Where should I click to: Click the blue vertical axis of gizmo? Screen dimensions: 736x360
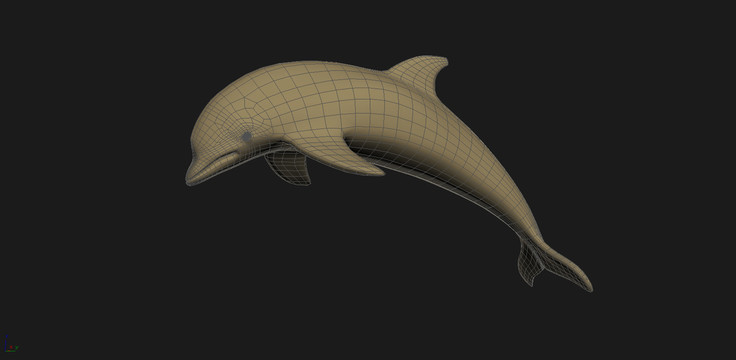pyautogui.click(x=6, y=341)
